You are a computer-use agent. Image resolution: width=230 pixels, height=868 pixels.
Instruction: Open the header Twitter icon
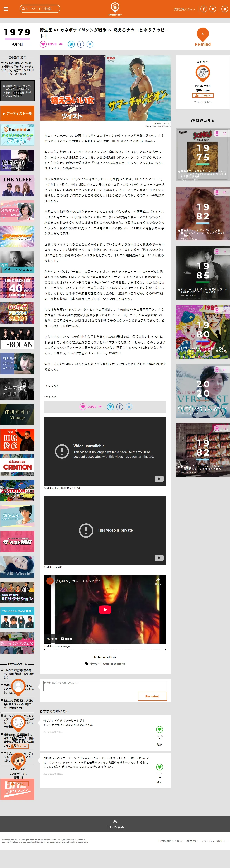(x=213, y=9)
